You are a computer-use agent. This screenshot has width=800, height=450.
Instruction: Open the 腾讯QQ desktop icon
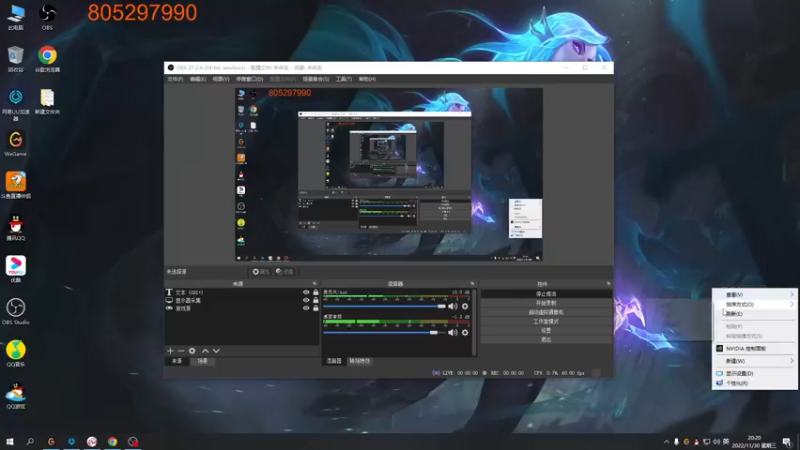click(16, 228)
